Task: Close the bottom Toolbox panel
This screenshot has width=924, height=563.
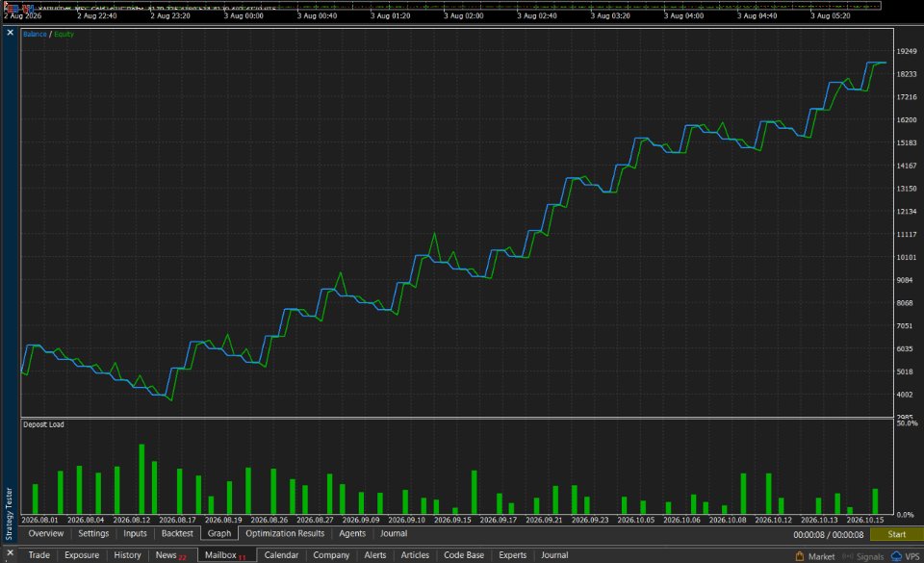Action: click(x=10, y=553)
